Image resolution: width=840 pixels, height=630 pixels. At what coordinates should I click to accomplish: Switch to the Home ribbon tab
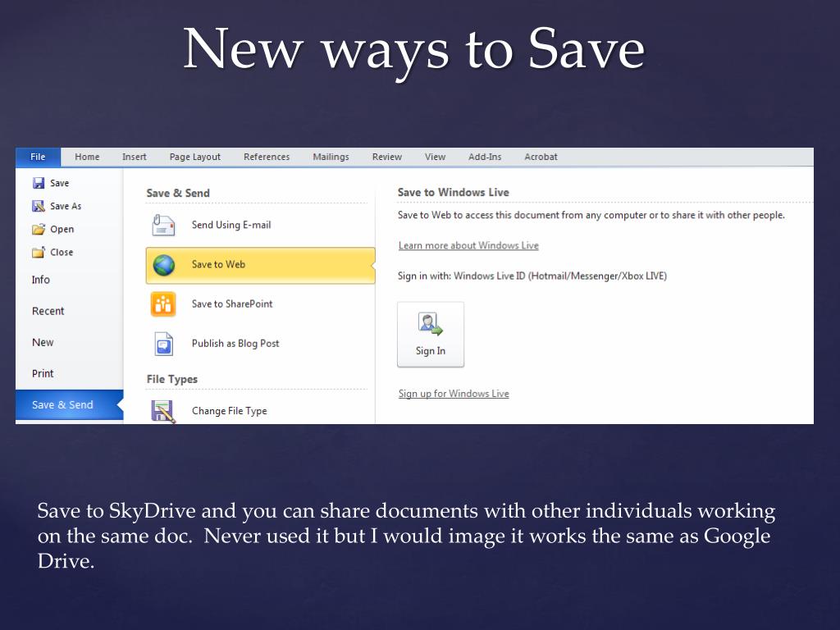point(87,157)
